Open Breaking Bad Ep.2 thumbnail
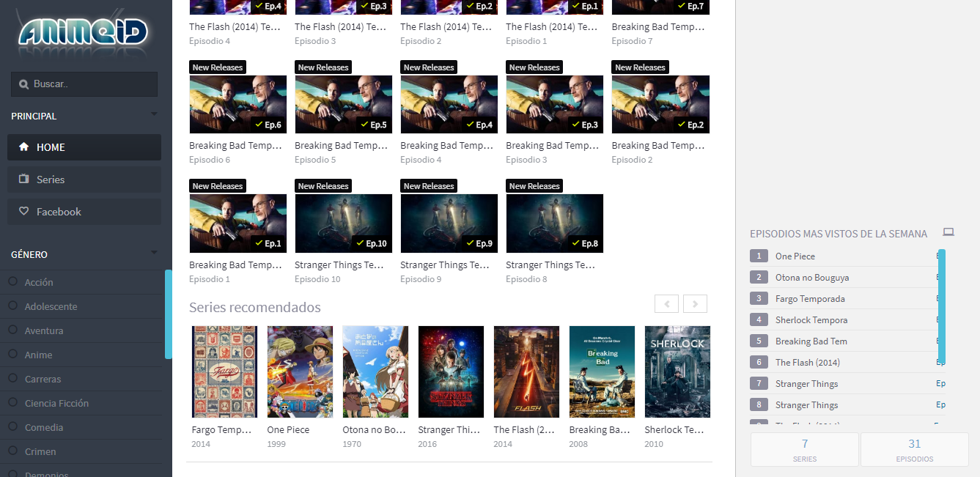The width and height of the screenshot is (980, 477). pyautogui.click(x=660, y=104)
